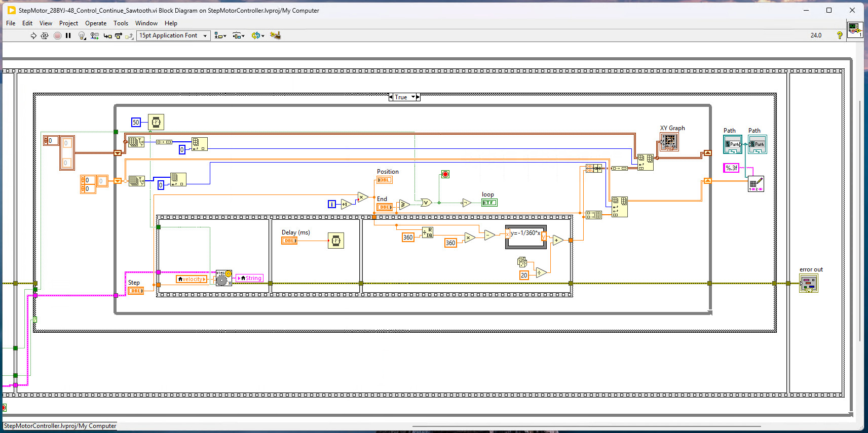Click the right Path indicator terminal
This screenshot has height=433, width=868.
tap(758, 144)
